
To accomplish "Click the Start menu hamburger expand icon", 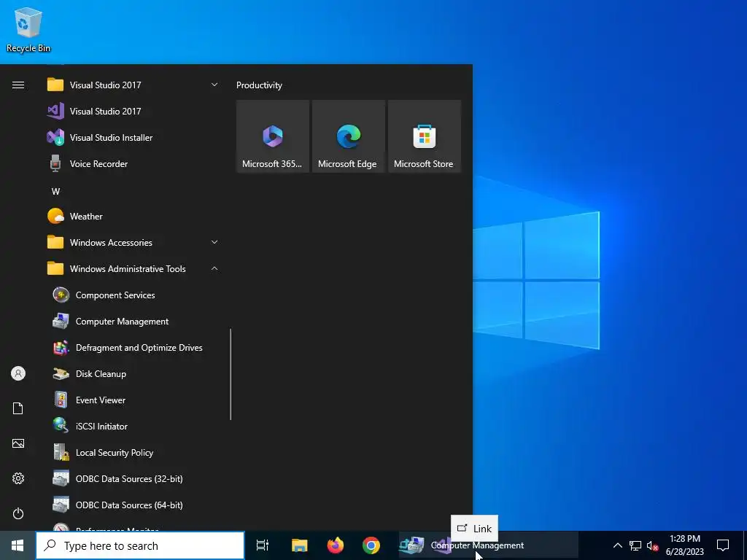I will click(18, 85).
